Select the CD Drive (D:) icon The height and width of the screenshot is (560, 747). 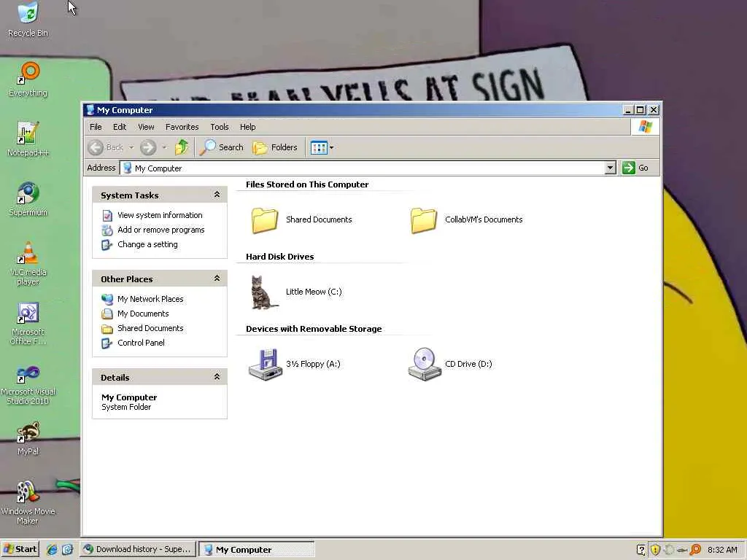[x=425, y=364]
